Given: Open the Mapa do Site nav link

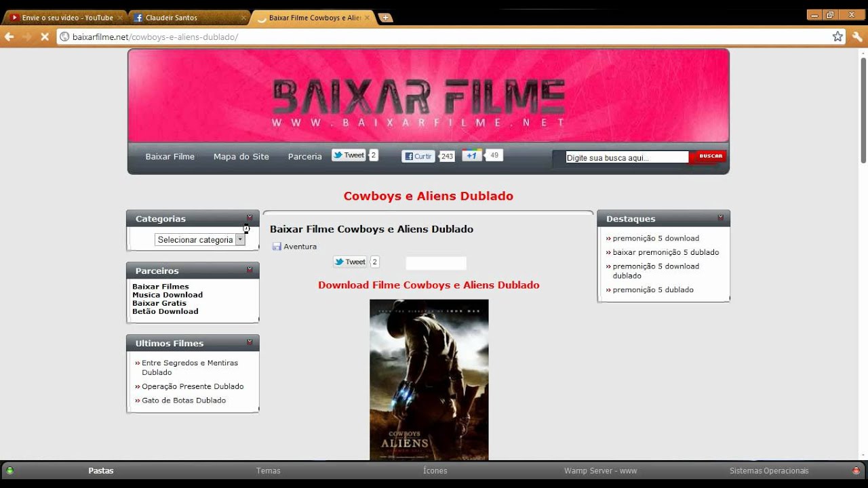Looking at the screenshot, I should [241, 157].
